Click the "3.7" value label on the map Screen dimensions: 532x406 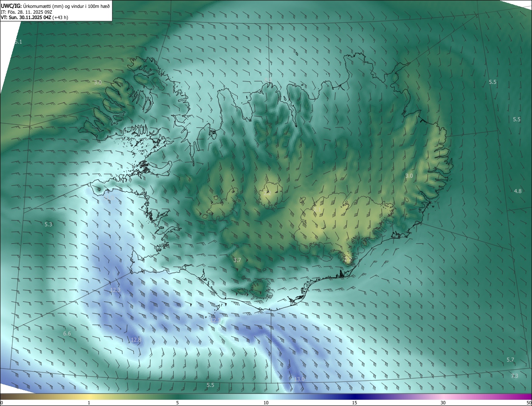coord(237,260)
